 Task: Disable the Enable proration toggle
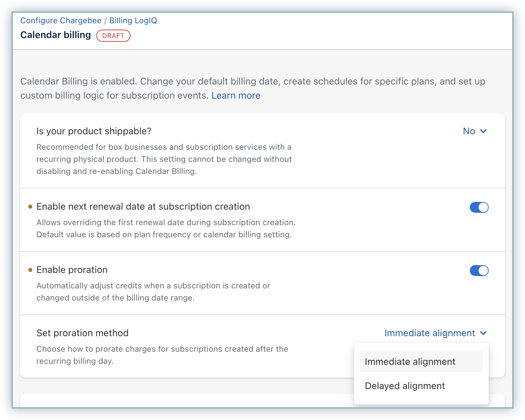click(479, 271)
